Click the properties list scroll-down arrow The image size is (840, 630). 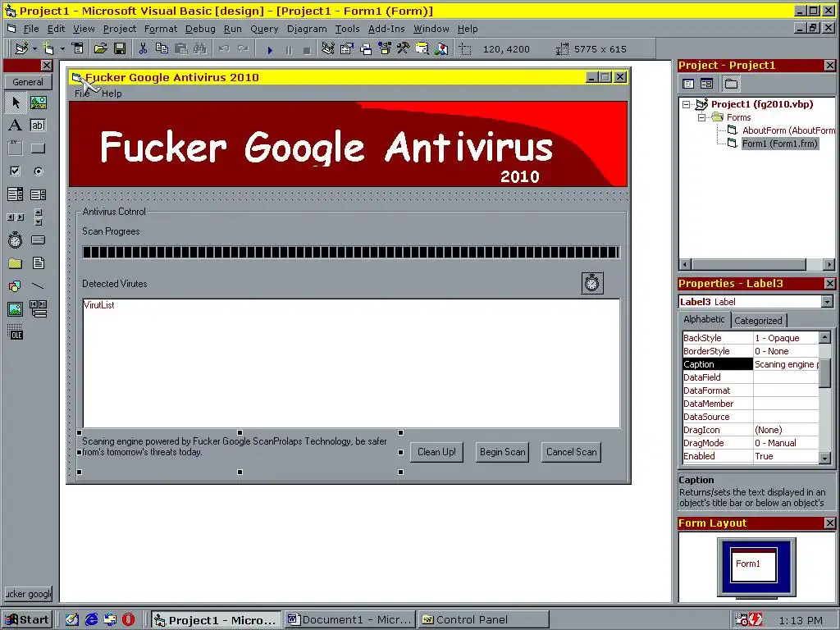[825, 458]
